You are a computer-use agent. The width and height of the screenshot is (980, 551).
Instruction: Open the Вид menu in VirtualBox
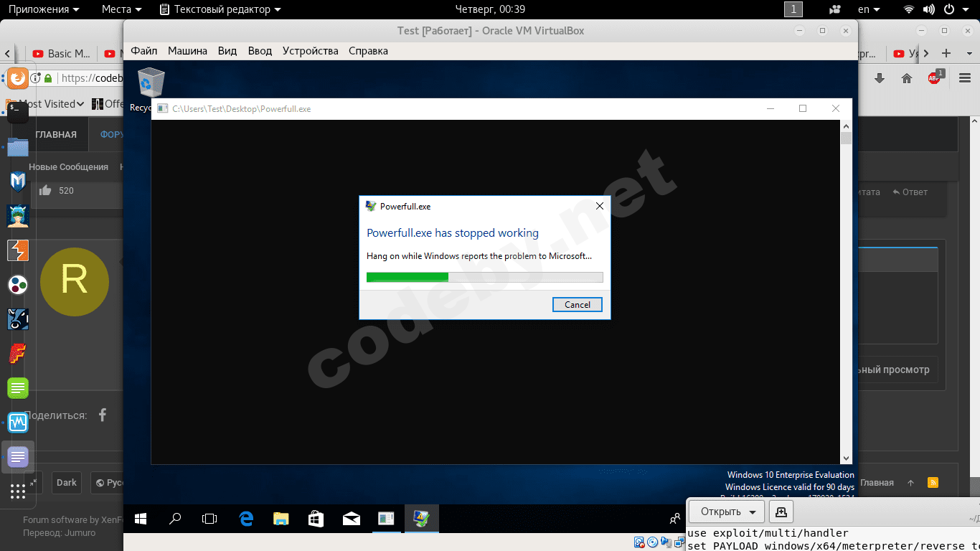227,51
